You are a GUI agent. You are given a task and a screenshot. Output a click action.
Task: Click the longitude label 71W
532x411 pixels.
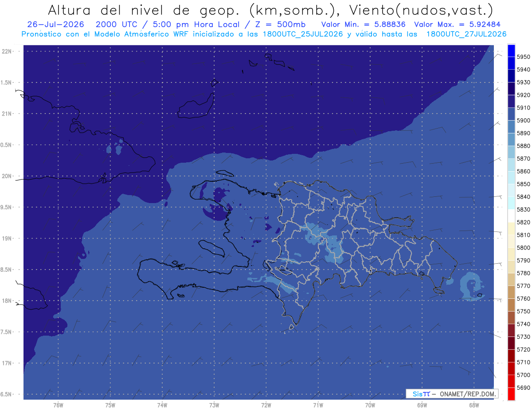[318, 405]
